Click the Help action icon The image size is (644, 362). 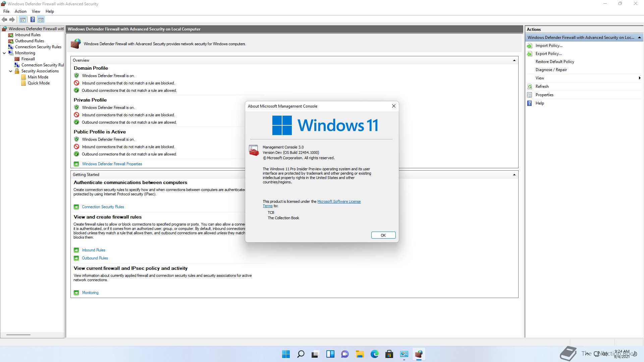530,103
